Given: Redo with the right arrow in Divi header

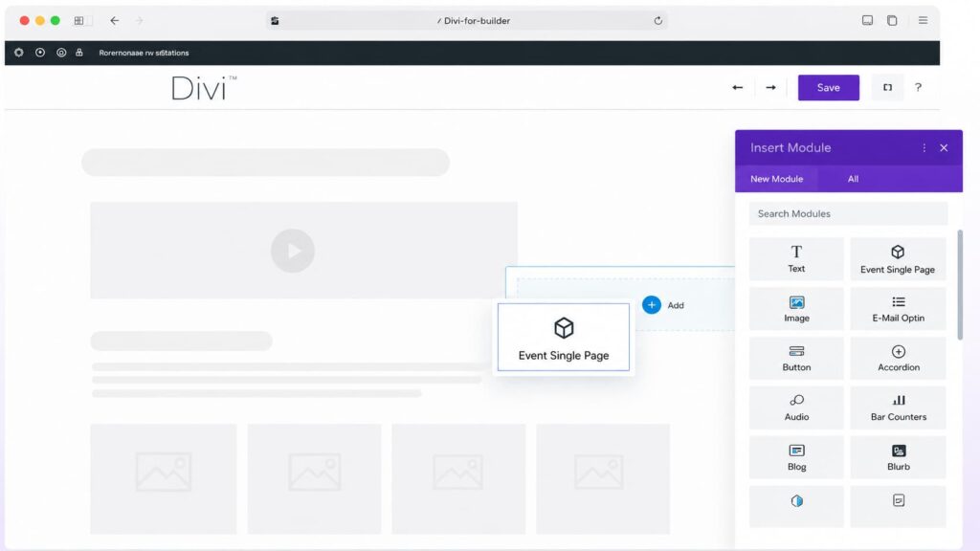Looking at the screenshot, I should (770, 87).
